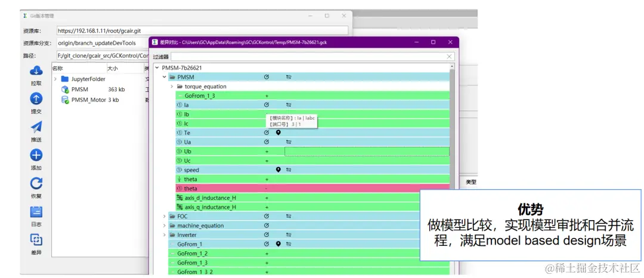Click the 资源库分支 branch field
Screen dimensions: 644x278
103,43
